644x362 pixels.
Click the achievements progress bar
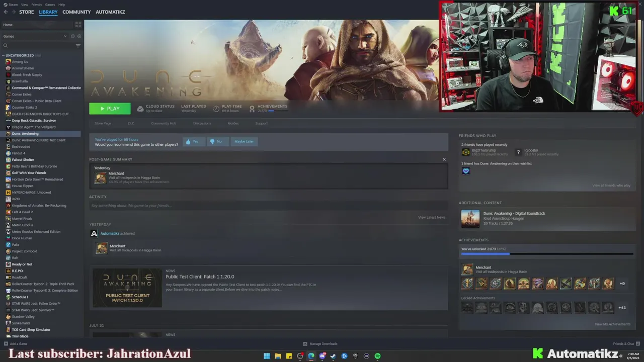coord(547,254)
